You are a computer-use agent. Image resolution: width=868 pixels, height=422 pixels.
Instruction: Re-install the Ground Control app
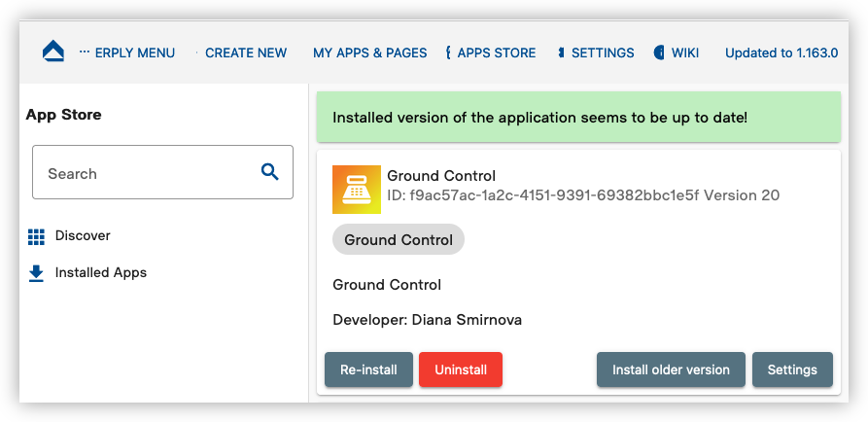(x=368, y=369)
